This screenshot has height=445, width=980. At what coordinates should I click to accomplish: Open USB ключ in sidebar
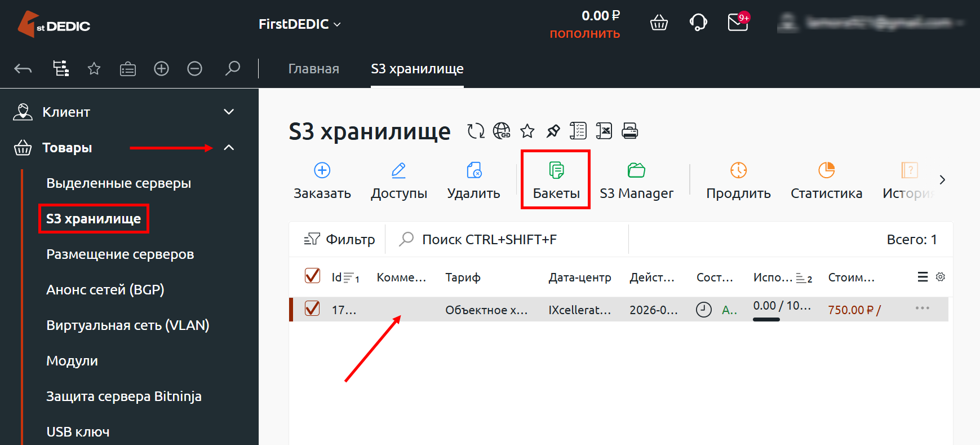pos(78,432)
